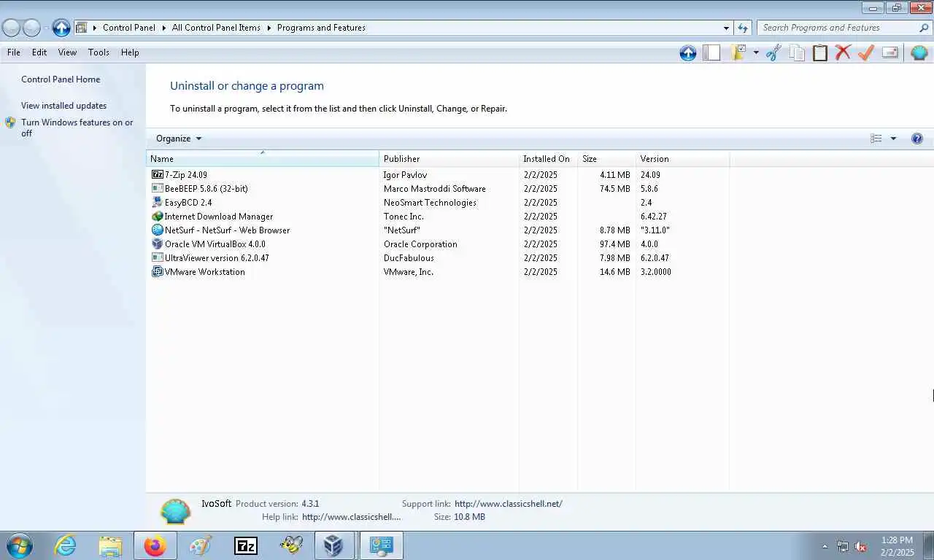This screenshot has width=934, height=560.
Task: Sort by the Name column header
Action: pyautogui.click(x=263, y=158)
